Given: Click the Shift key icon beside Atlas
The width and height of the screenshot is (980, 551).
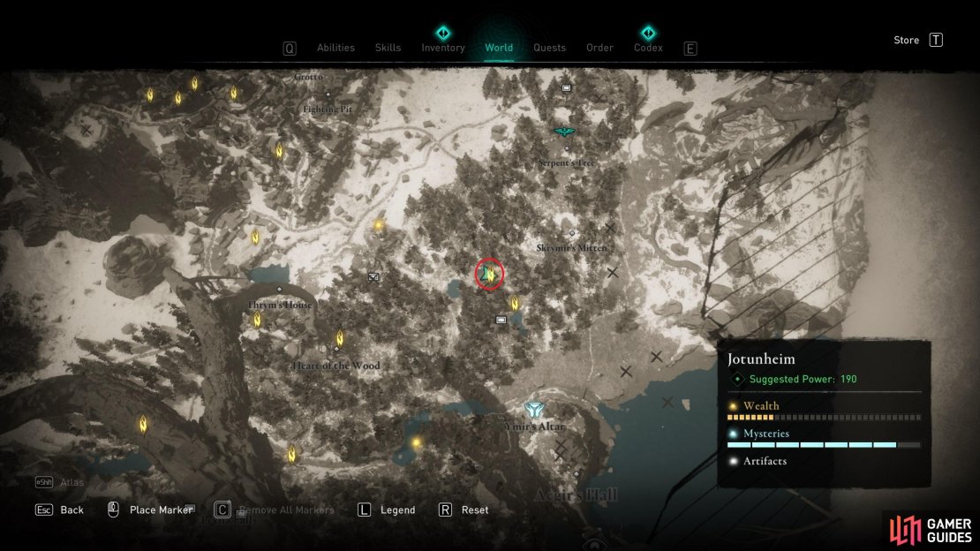Looking at the screenshot, I should tap(44, 481).
